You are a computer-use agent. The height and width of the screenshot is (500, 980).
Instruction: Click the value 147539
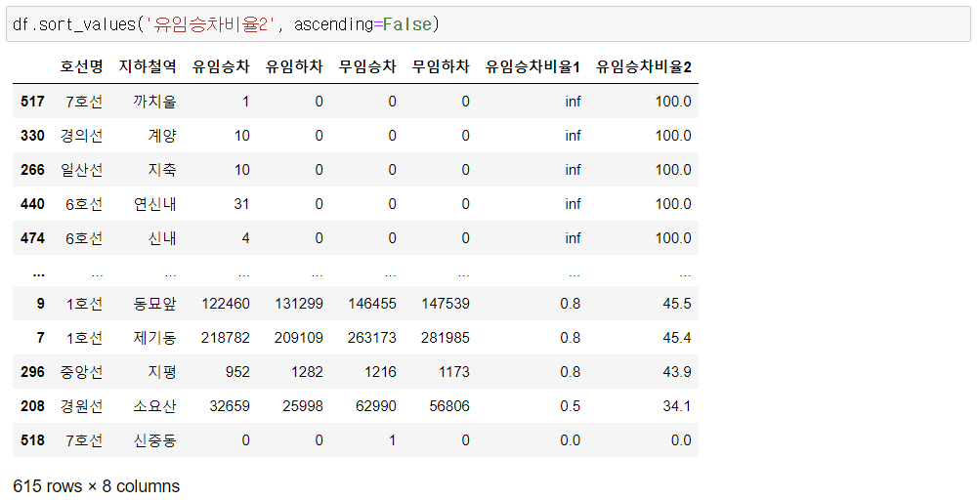[446, 304]
